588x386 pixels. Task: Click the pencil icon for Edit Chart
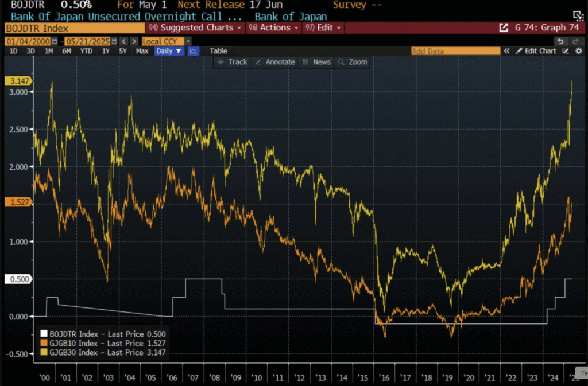[x=519, y=51]
